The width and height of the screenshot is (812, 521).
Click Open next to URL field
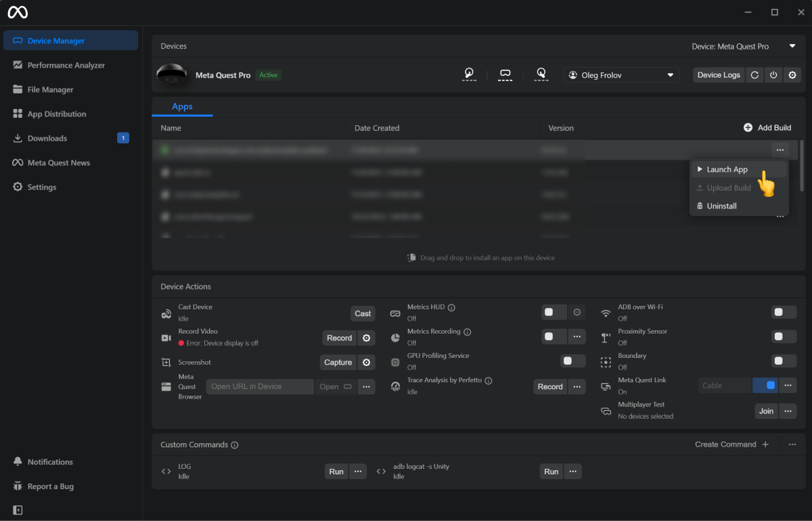pyautogui.click(x=336, y=387)
